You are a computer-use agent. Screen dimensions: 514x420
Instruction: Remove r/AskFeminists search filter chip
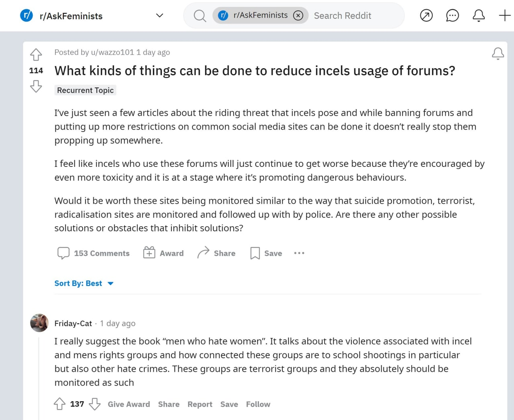point(298,16)
